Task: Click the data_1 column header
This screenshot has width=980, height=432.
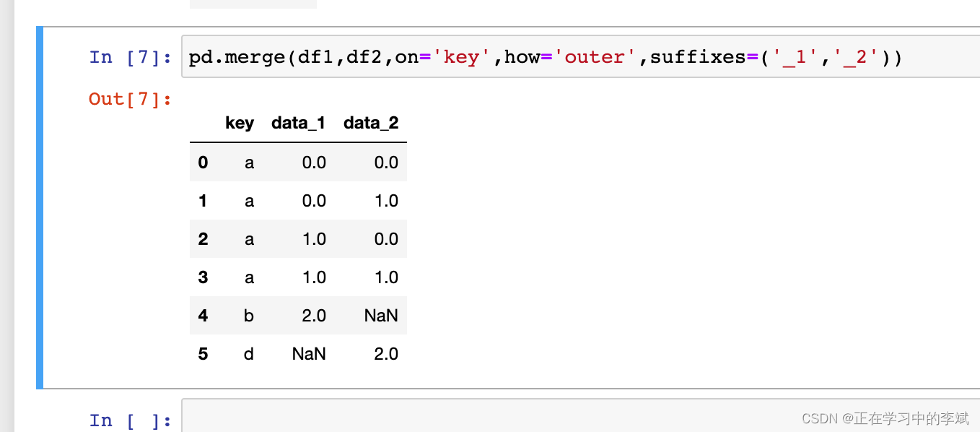Action: (x=298, y=123)
